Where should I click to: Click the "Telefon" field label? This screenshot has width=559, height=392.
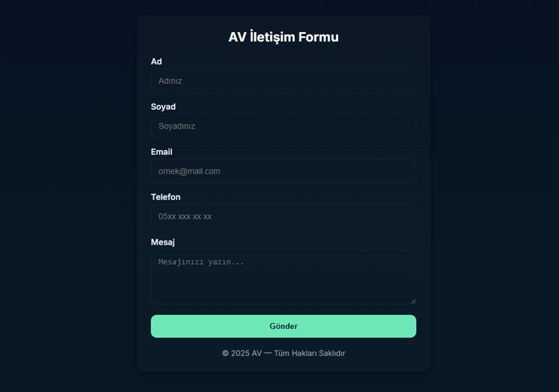coord(166,197)
